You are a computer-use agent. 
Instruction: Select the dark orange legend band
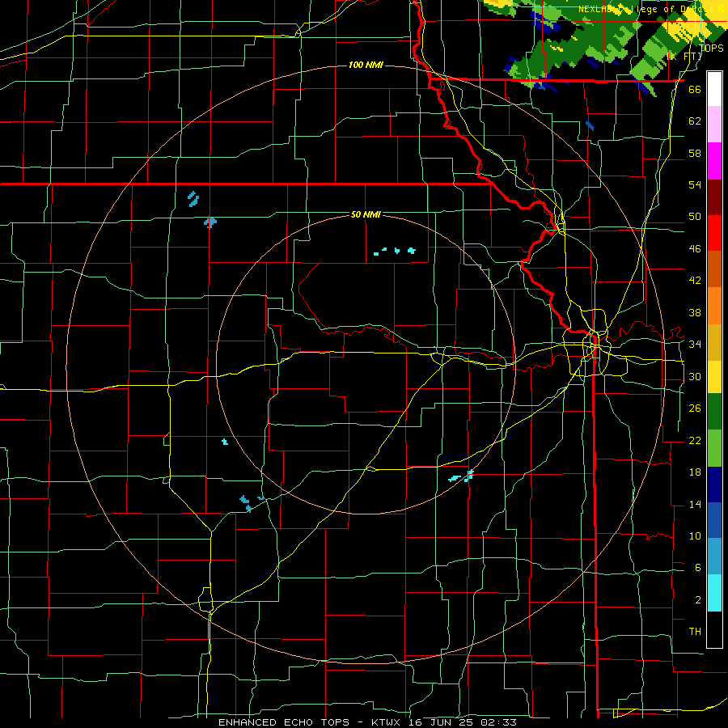coord(714,269)
